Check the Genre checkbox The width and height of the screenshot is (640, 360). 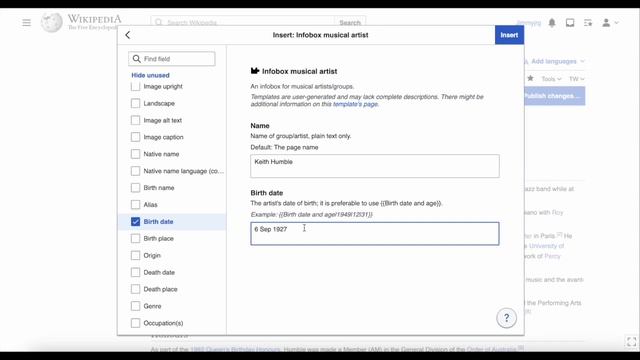tap(136, 306)
